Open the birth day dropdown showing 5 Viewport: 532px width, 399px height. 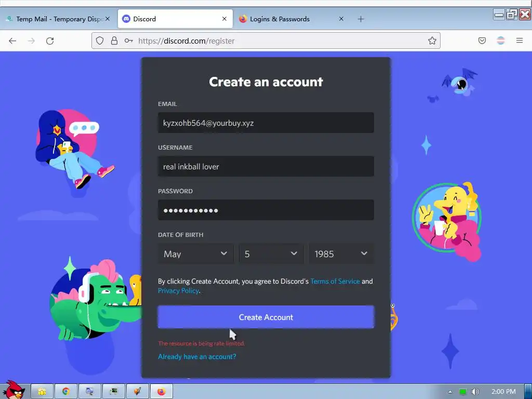coord(271,254)
